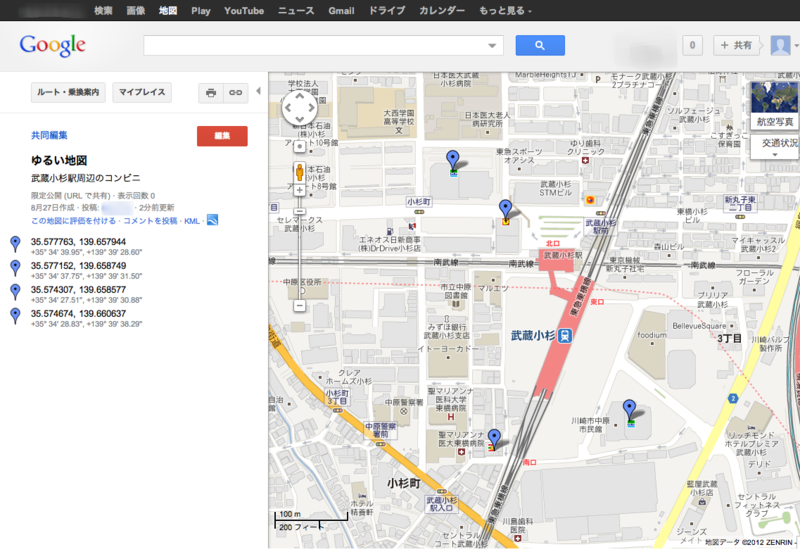This screenshot has width=800, height=559.
Task: Click the コメントを投稿 link
Action: click(150, 221)
